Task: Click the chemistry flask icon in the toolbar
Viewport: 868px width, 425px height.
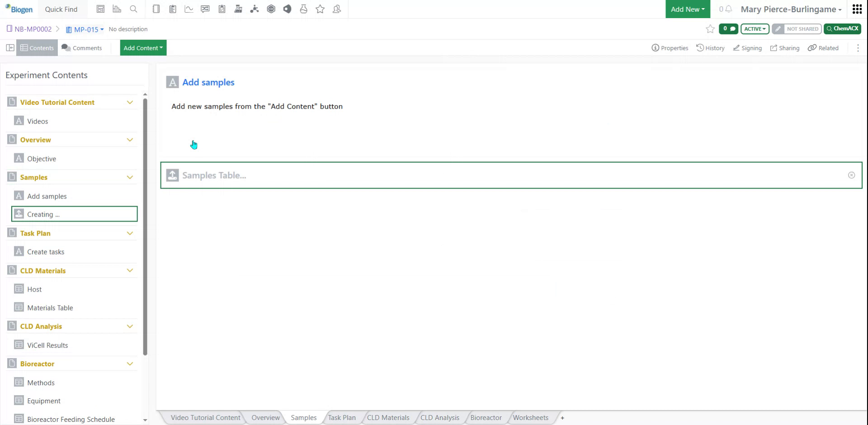Action: (303, 9)
